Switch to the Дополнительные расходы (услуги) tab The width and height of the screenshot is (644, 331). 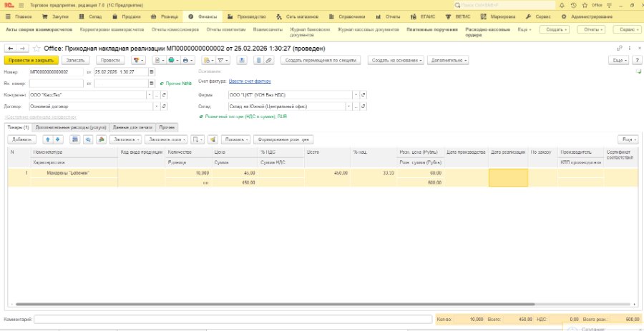click(x=71, y=127)
